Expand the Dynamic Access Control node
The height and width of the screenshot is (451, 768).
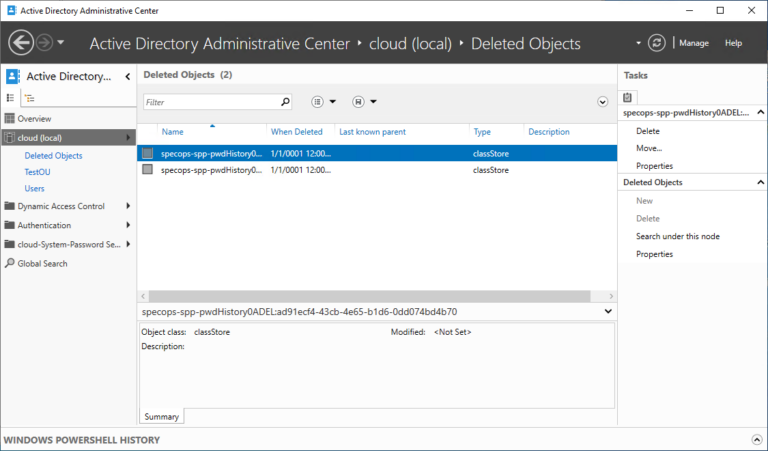[x=128, y=207]
